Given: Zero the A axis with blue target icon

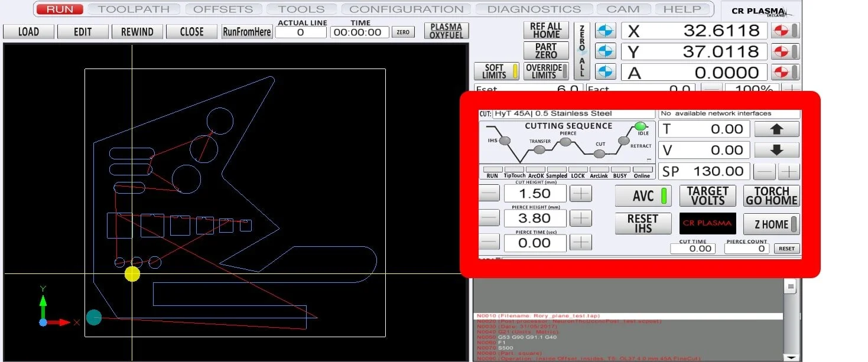Looking at the screenshot, I should pos(604,72).
